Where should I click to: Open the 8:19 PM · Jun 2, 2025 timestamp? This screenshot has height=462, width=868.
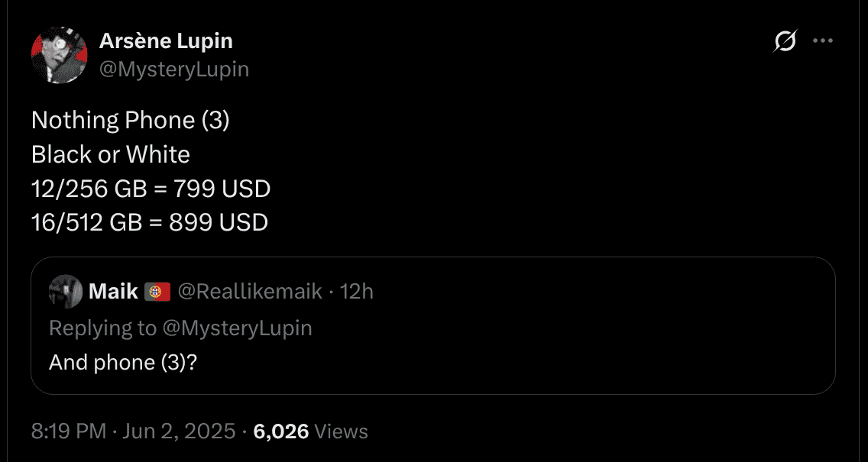click(133, 431)
